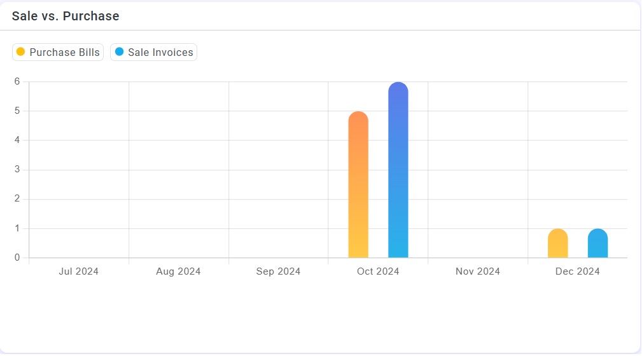Select the blue Sale Invoices bar for Oct 2024
This screenshot has width=644, height=356.
398,170
